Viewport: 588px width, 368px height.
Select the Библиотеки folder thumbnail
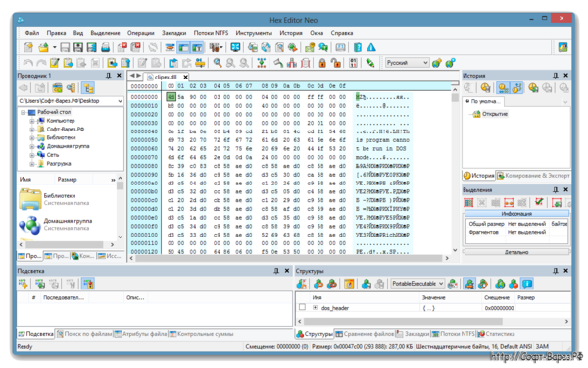click(30, 199)
